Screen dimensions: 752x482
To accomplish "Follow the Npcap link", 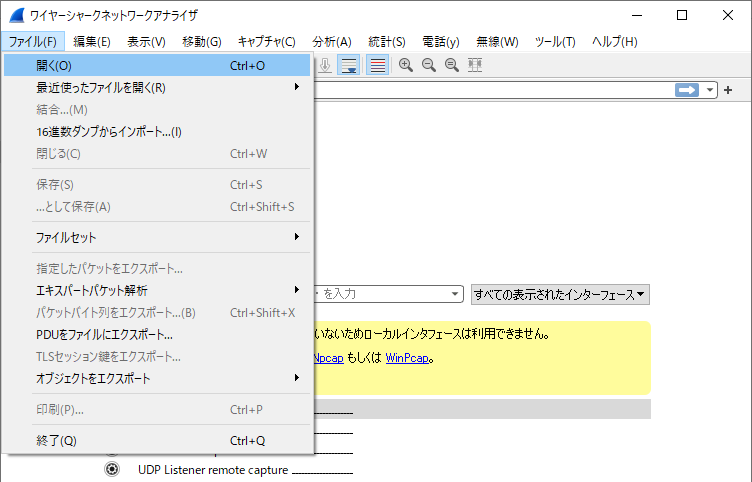I will tap(329, 358).
